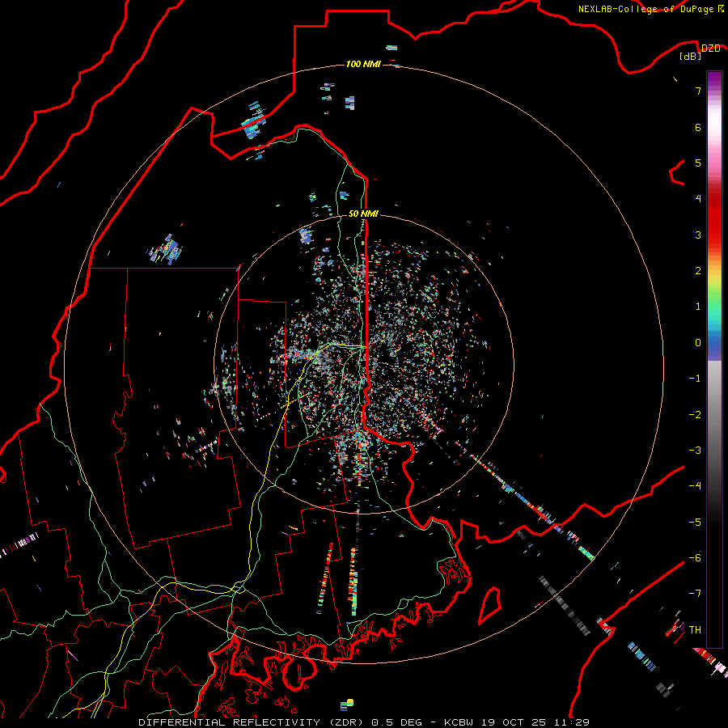Click the -6 value on the scale

[695, 558]
